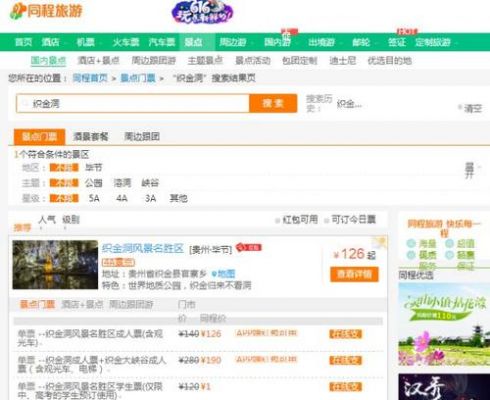Select 景点活动 sub-navigation item
The height and width of the screenshot is (400, 490).
pyautogui.click(x=253, y=61)
